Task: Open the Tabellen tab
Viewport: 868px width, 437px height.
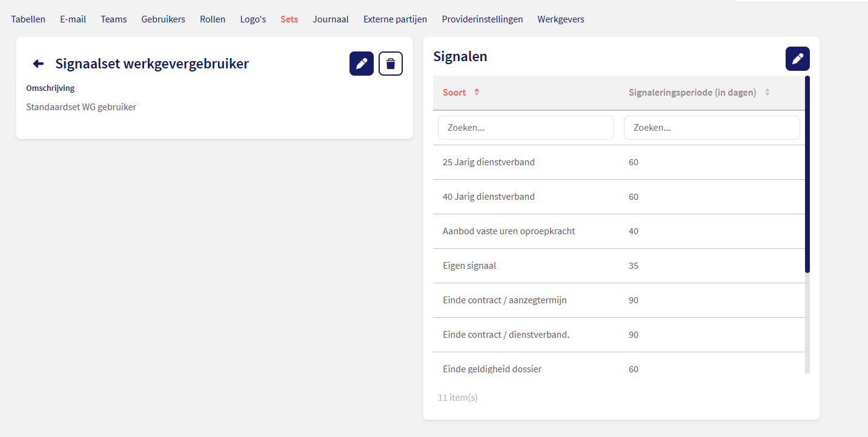Action: 28,19
